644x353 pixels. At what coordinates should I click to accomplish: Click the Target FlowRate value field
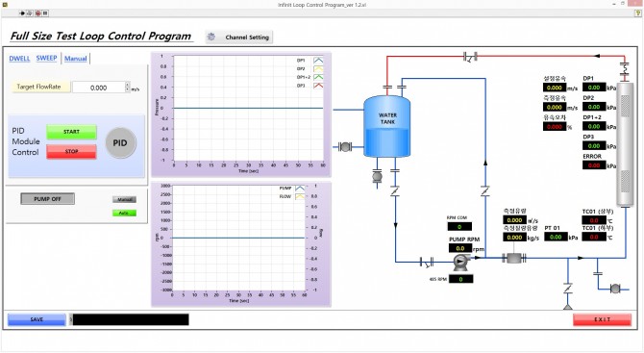coord(99,88)
